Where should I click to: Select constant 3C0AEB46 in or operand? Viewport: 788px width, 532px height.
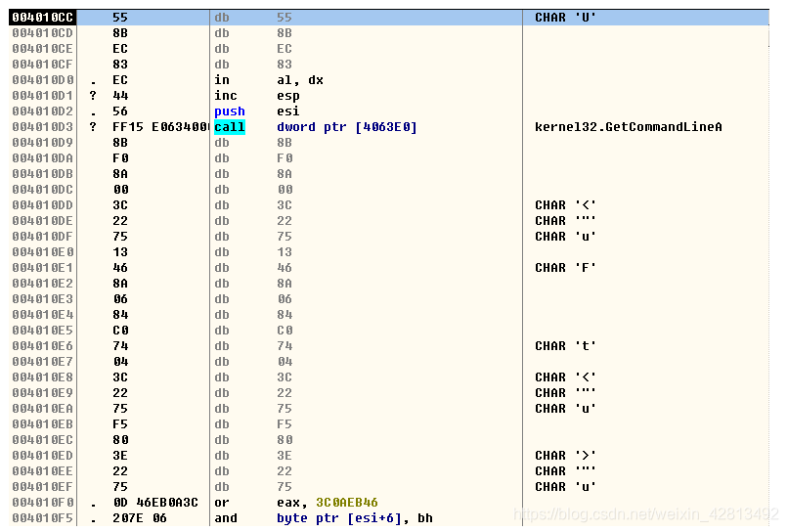(347, 503)
